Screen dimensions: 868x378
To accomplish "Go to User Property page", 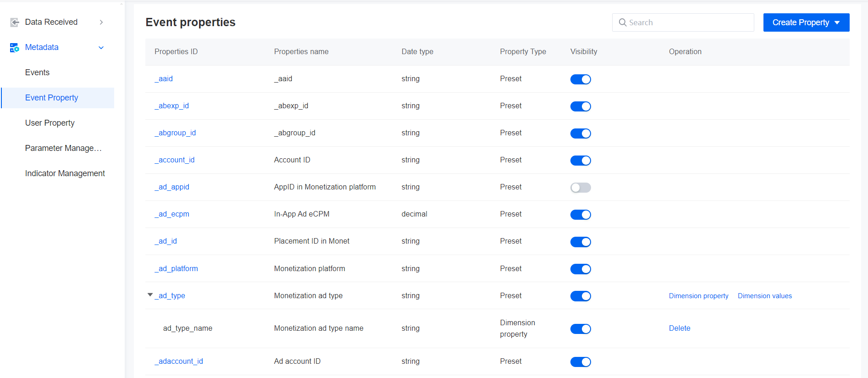I will click(50, 123).
